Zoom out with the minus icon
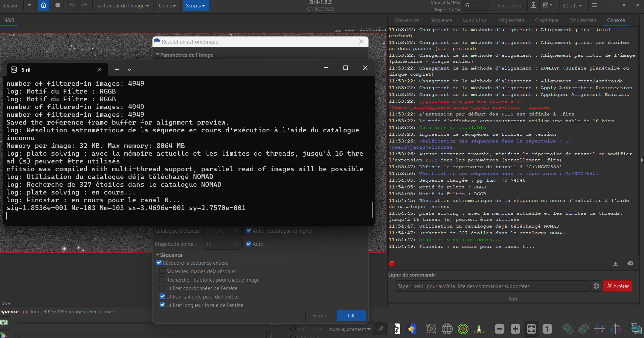The width and height of the screenshot is (644, 338). 499,329
